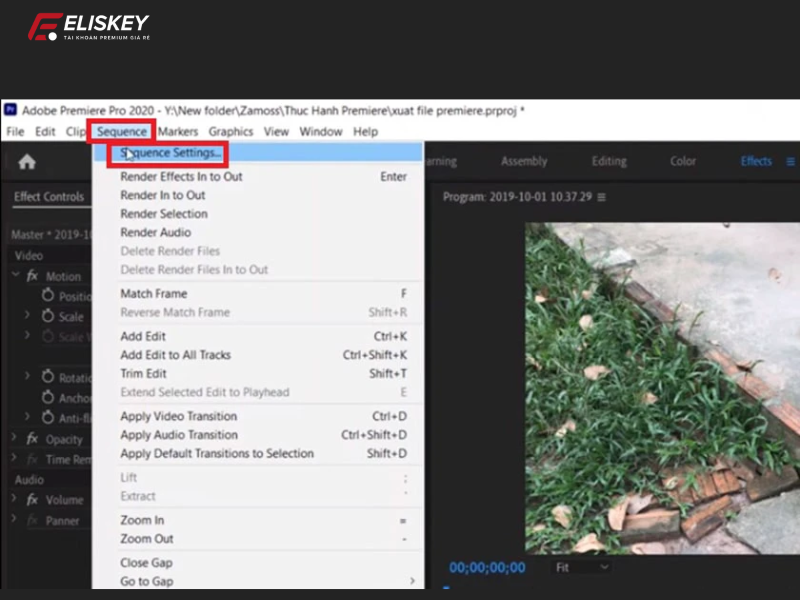
Task: Click the fx badge next to Opacity
Action: [x=32, y=439]
